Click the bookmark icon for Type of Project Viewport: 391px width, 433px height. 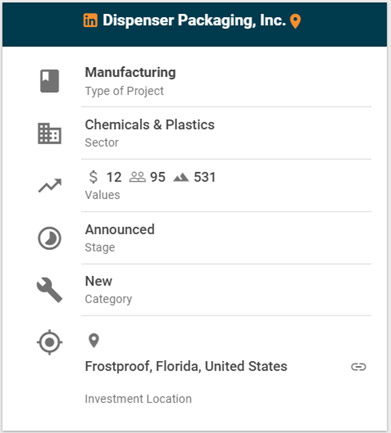tap(50, 81)
